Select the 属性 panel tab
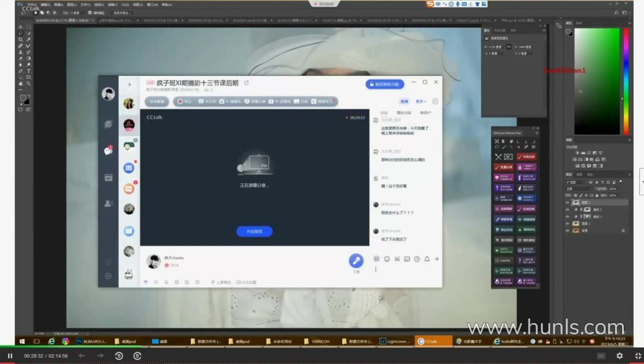The height and width of the screenshot is (364, 644). [x=487, y=30]
